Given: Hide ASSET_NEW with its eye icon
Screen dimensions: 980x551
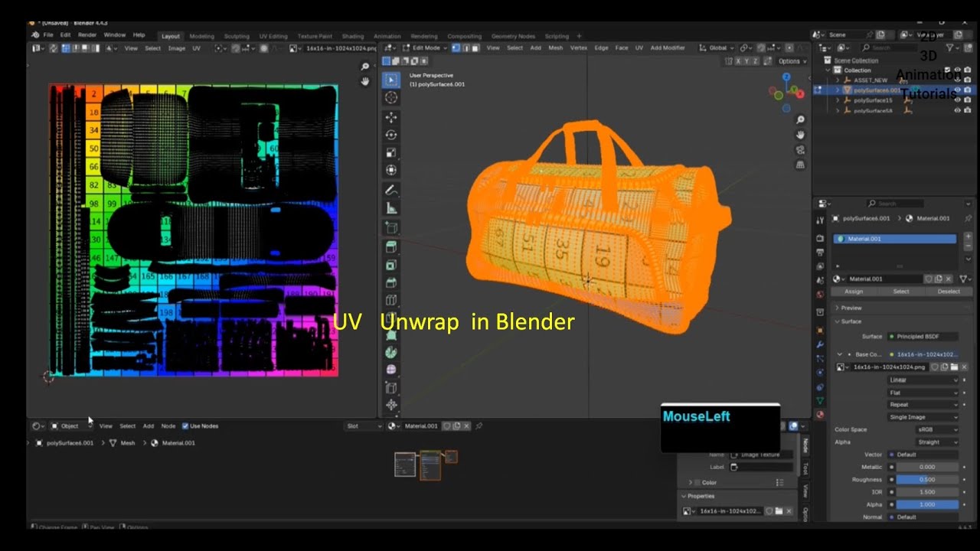Looking at the screenshot, I should [957, 80].
